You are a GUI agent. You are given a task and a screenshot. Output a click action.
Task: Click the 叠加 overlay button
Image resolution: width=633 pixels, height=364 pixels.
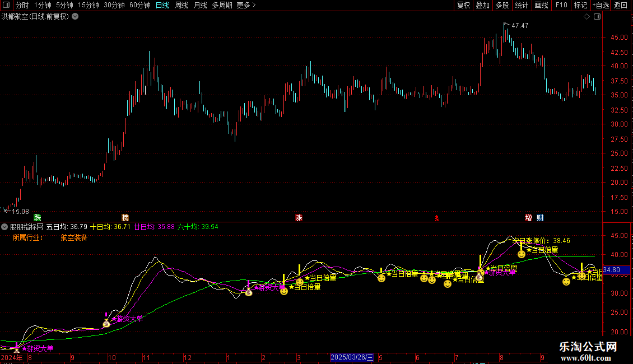tap(482, 5)
